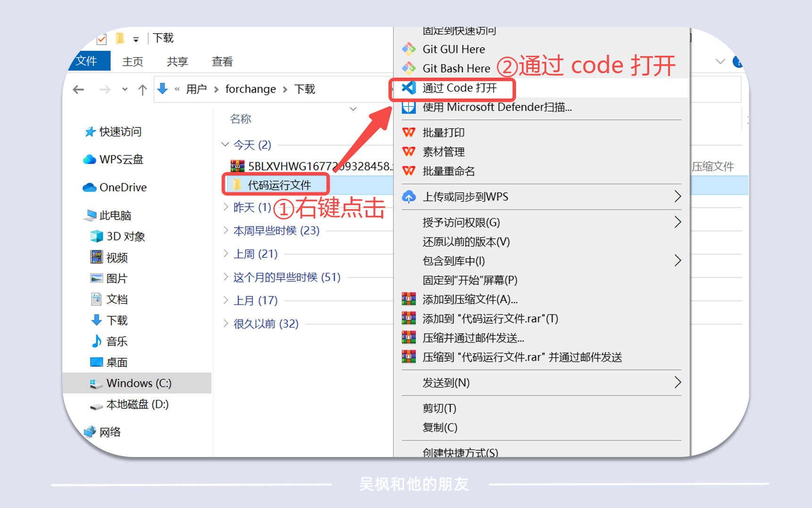
Task: Open the 文件 ribbon tab
Action: pos(89,61)
